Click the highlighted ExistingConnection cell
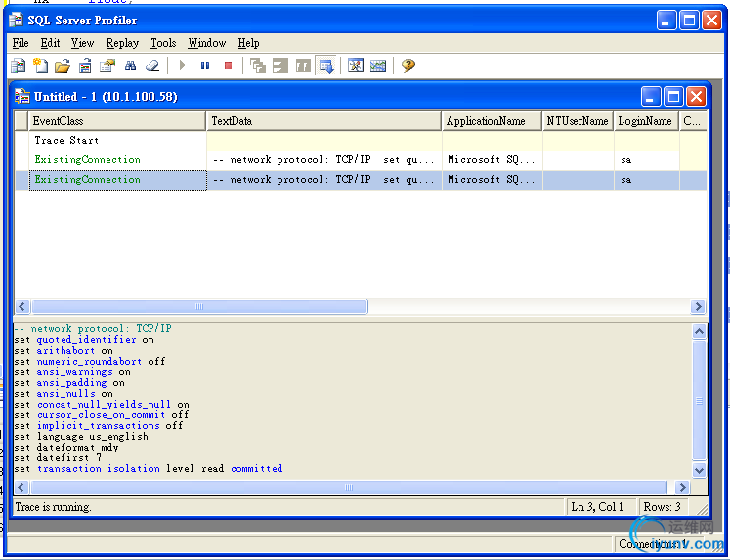The height and width of the screenshot is (560, 730). [x=118, y=180]
